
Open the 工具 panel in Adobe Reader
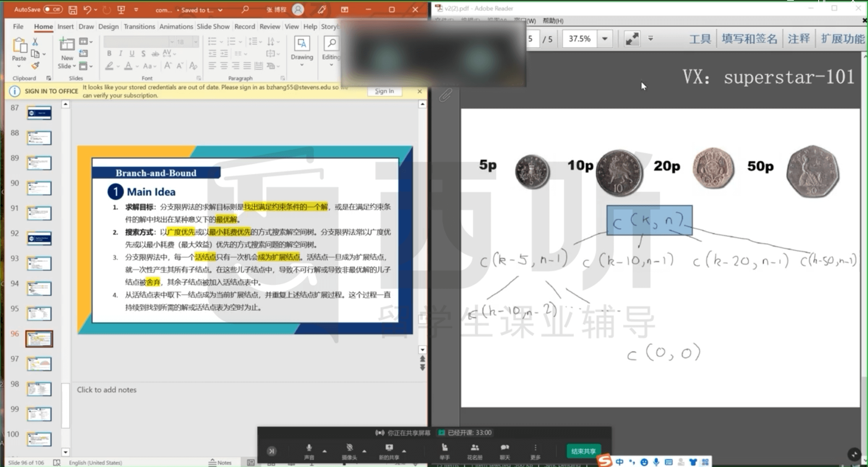(x=700, y=39)
